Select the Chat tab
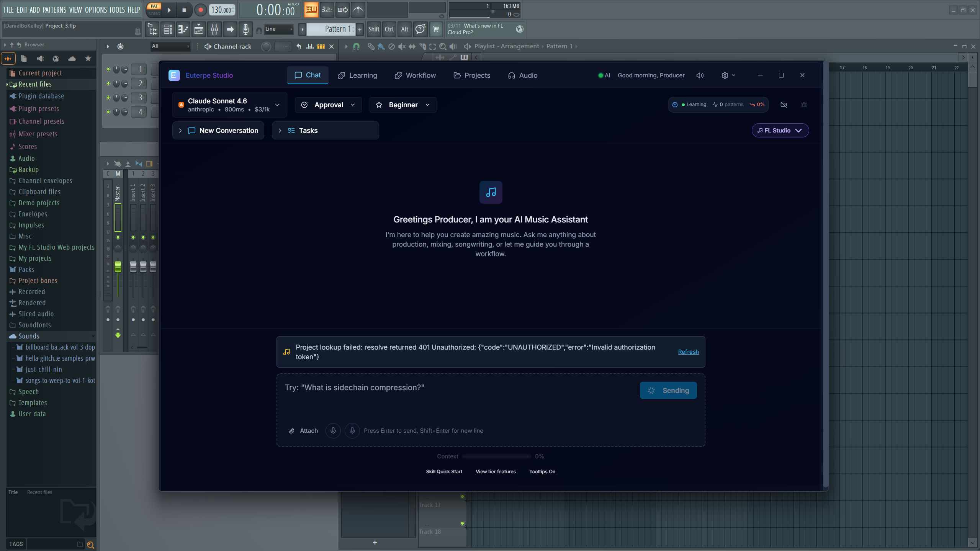Image resolution: width=980 pixels, height=551 pixels. pos(308,75)
